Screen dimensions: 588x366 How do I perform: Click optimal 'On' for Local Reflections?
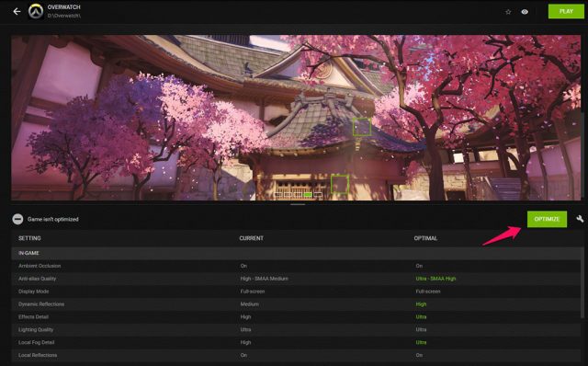(419, 355)
